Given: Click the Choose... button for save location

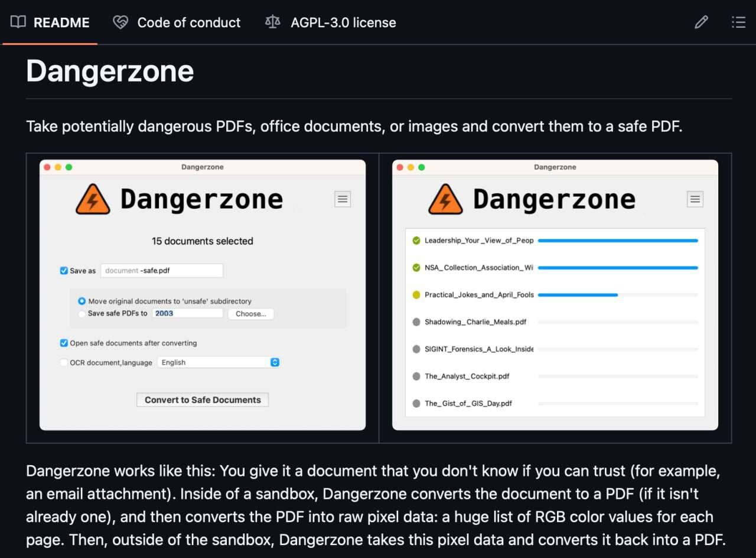Looking at the screenshot, I should [x=250, y=314].
